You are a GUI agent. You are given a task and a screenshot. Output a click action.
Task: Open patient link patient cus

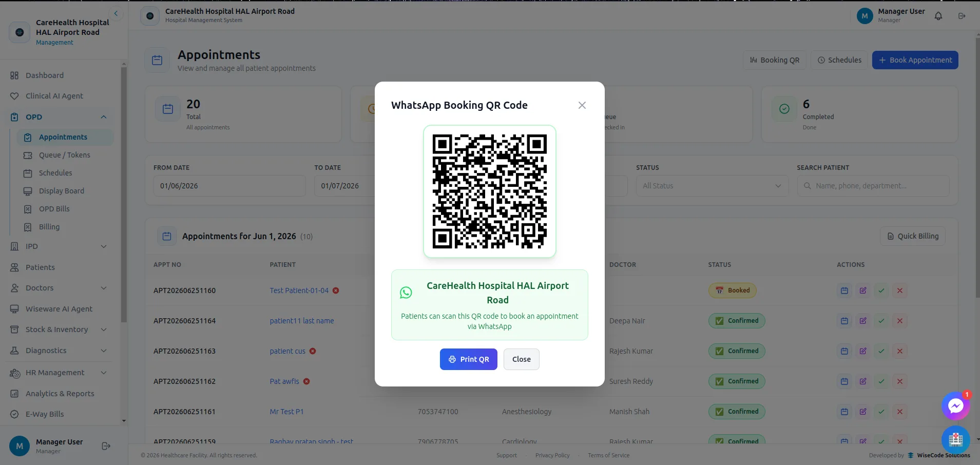(287, 351)
